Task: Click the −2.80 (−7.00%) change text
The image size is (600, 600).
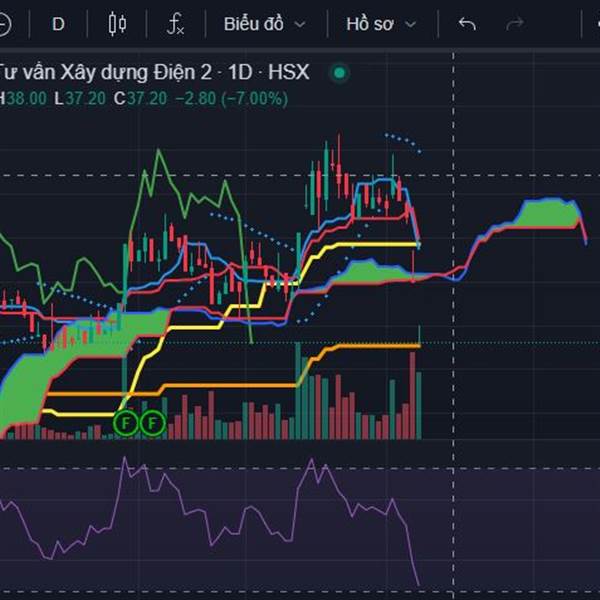Action: point(232,99)
